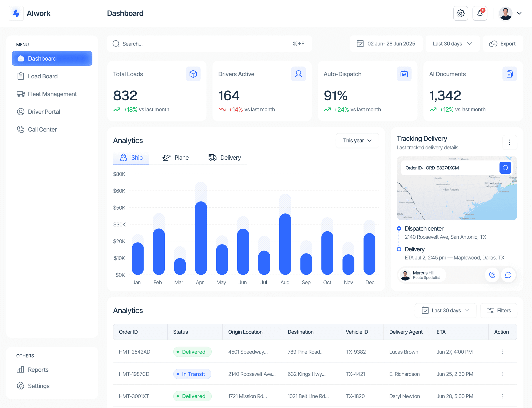Click the blue order search icon on map
Screen dimensions: 532x408
tap(505, 168)
